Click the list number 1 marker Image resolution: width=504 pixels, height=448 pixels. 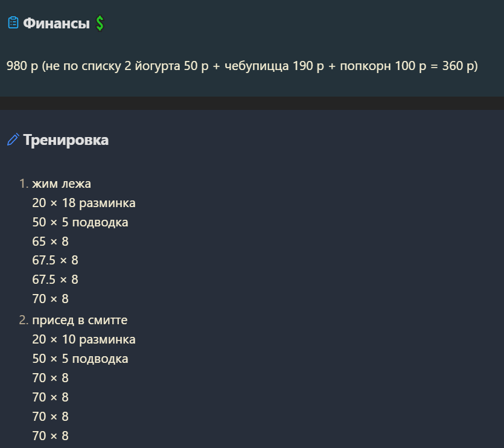(x=24, y=184)
